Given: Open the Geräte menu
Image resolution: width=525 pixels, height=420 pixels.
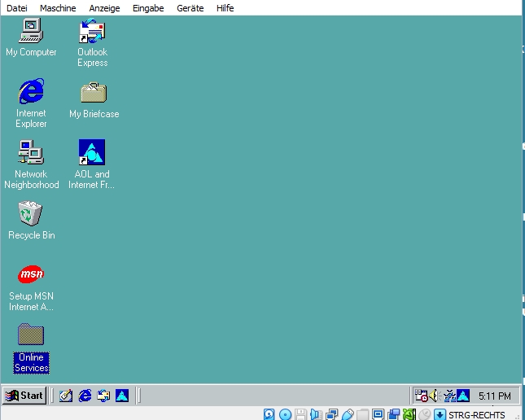Looking at the screenshot, I should tap(190, 8).
